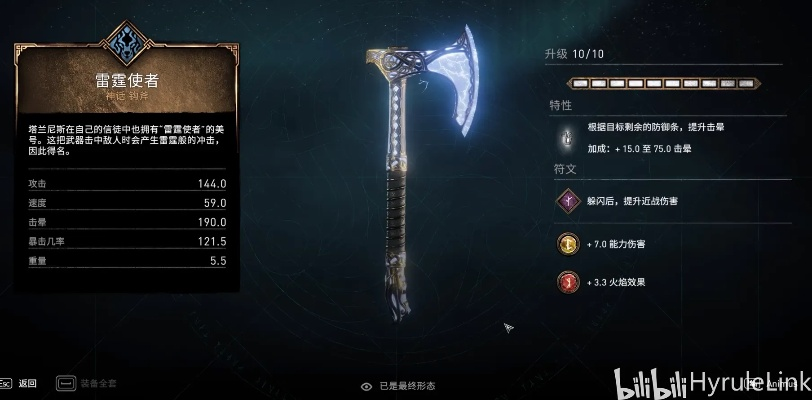The width and height of the screenshot is (812, 400).
Task: Click the Esc key icon
Action: [5, 383]
